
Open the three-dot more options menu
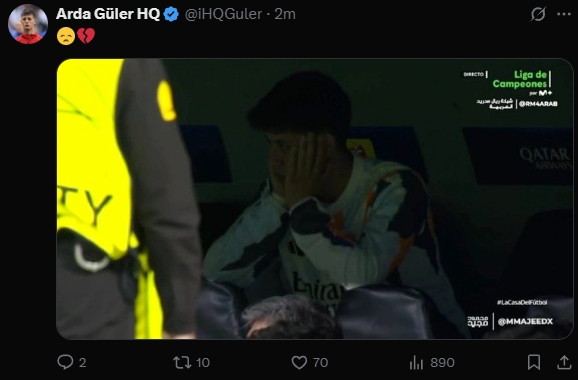[564, 14]
